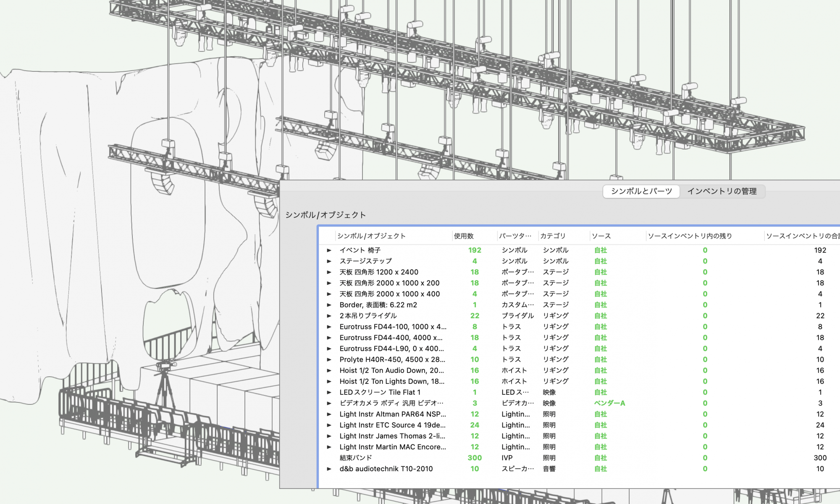The height and width of the screenshot is (504, 840).
Task: Select the シンボルとパーツ tab
Action: tap(641, 192)
